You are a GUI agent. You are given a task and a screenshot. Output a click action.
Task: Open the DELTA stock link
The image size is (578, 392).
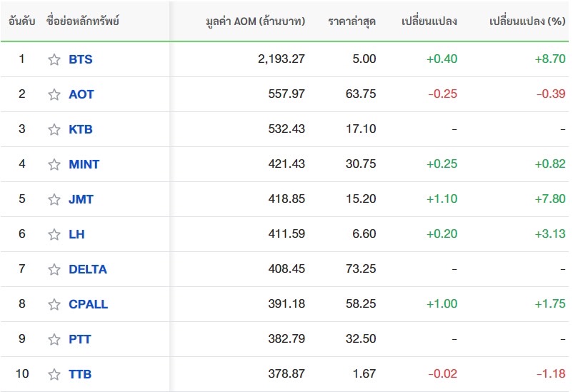pyautogui.click(x=88, y=269)
